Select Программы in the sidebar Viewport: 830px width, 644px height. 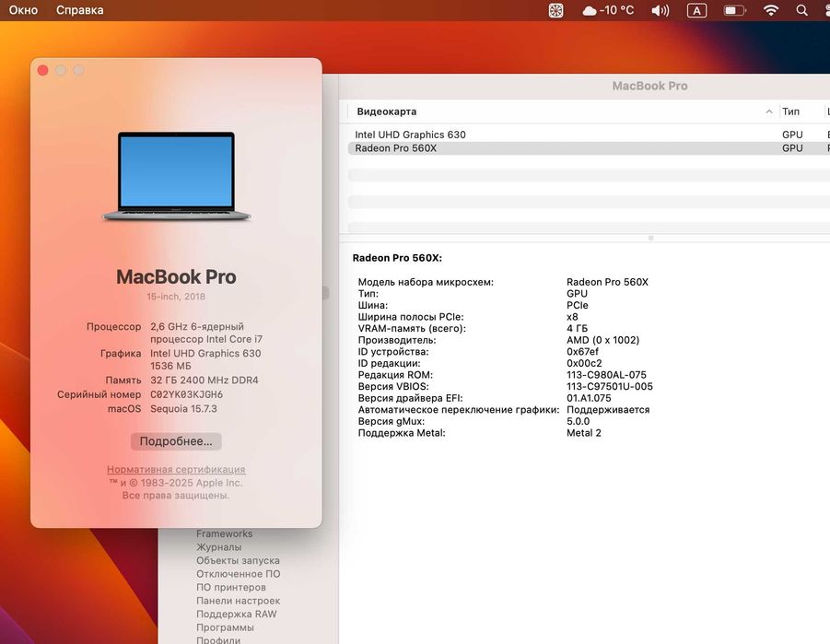225,627
